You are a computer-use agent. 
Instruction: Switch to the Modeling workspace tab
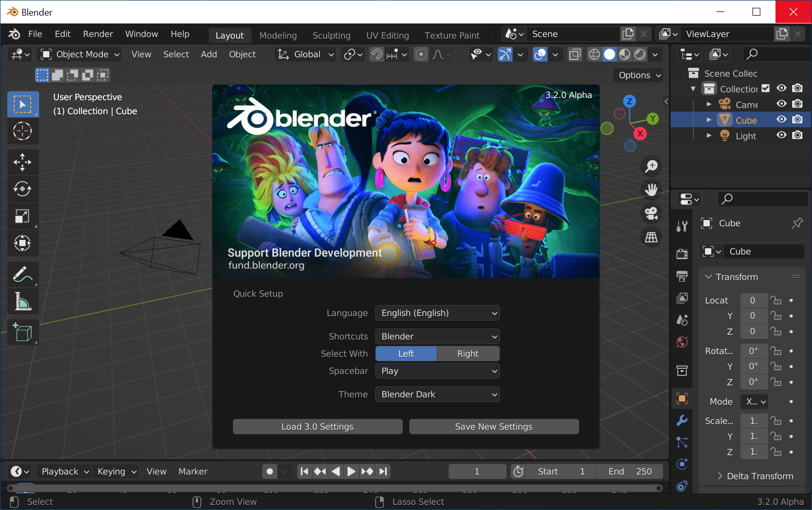[278, 35]
